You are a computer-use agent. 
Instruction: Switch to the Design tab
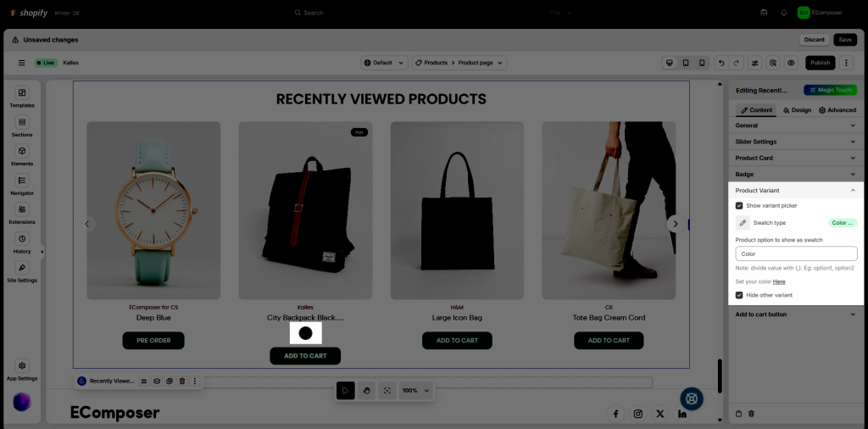coord(796,110)
